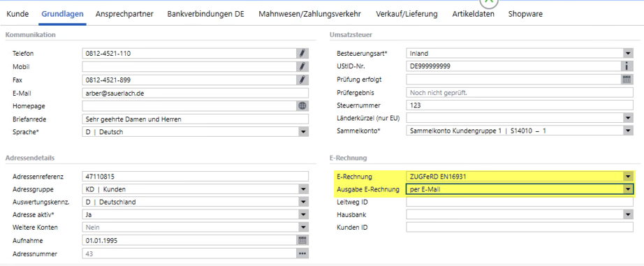Switch to the Verkauf/Lieferung tab
Screen dimensions: 644x266
coord(407,14)
